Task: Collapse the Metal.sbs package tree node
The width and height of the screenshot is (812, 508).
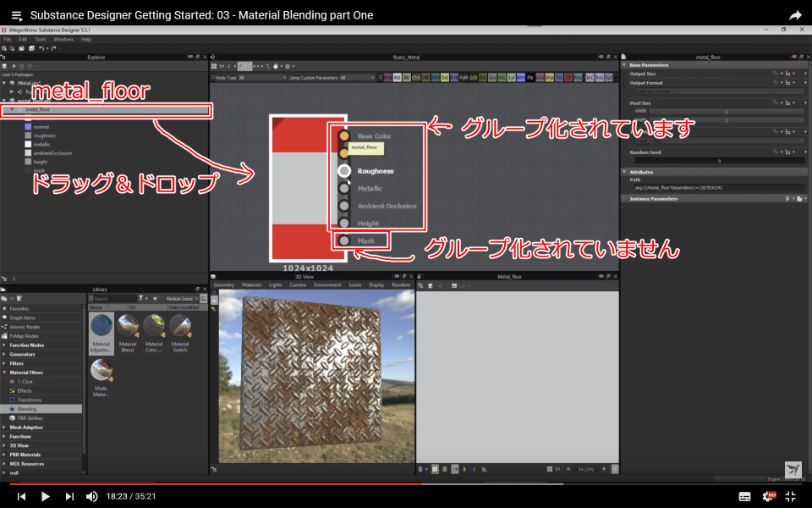Action: coord(5,83)
